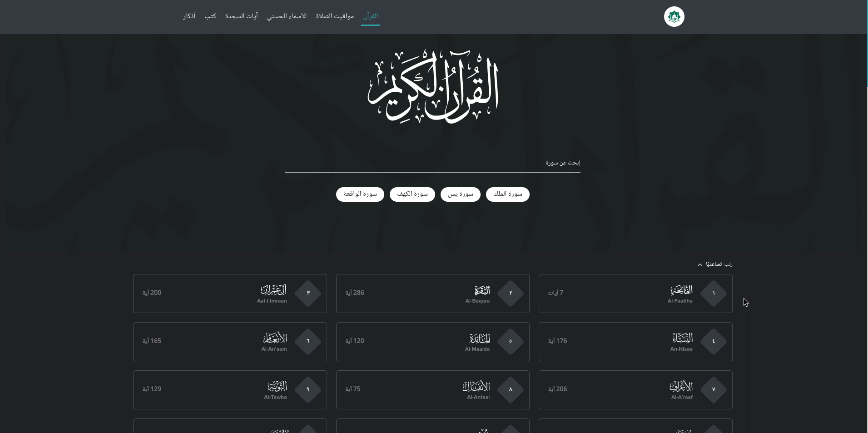Click the mosque logo icon
This screenshot has width=868, height=433.
674,16
